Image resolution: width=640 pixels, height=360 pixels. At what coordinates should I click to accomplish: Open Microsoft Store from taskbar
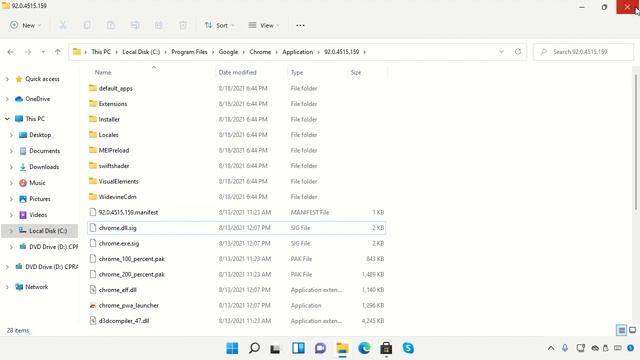386,348
